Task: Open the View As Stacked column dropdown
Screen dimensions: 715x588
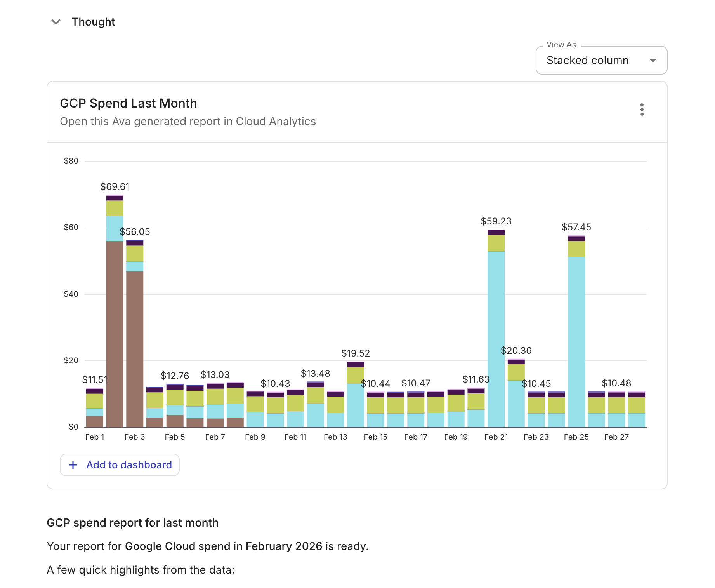Action: (x=601, y=61)
